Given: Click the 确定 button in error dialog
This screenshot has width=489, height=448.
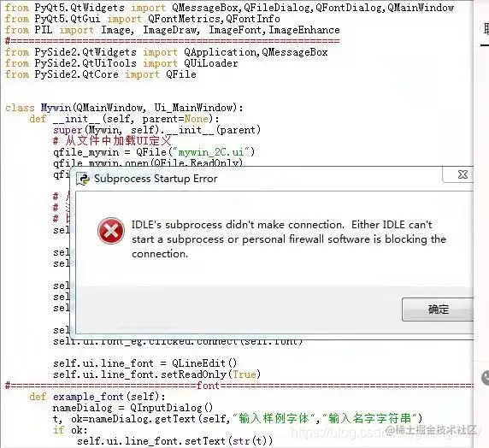Looking at the screenshot, I should click(x=438, y=309).
